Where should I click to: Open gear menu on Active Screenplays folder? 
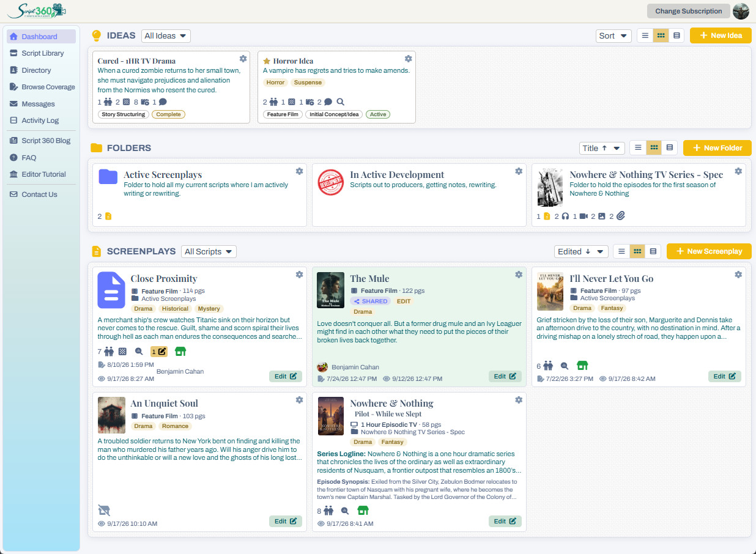[299, 171]
